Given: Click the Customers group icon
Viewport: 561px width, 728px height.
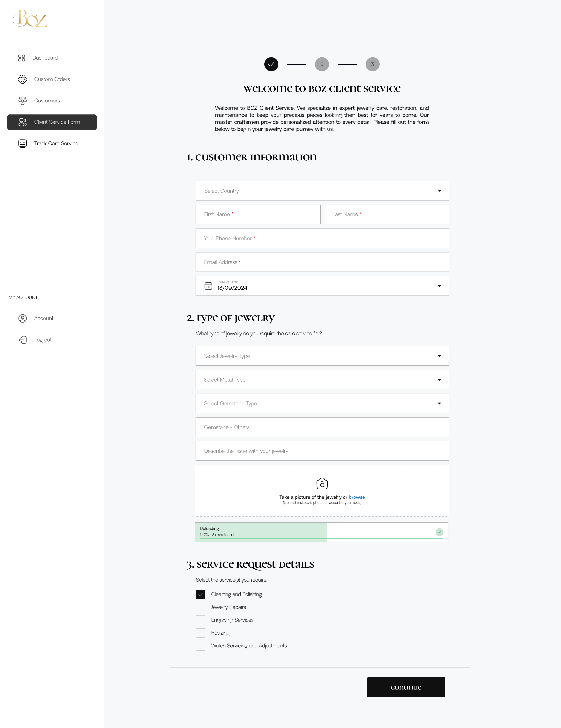Looking at the screenshot, I should point(22,101).
